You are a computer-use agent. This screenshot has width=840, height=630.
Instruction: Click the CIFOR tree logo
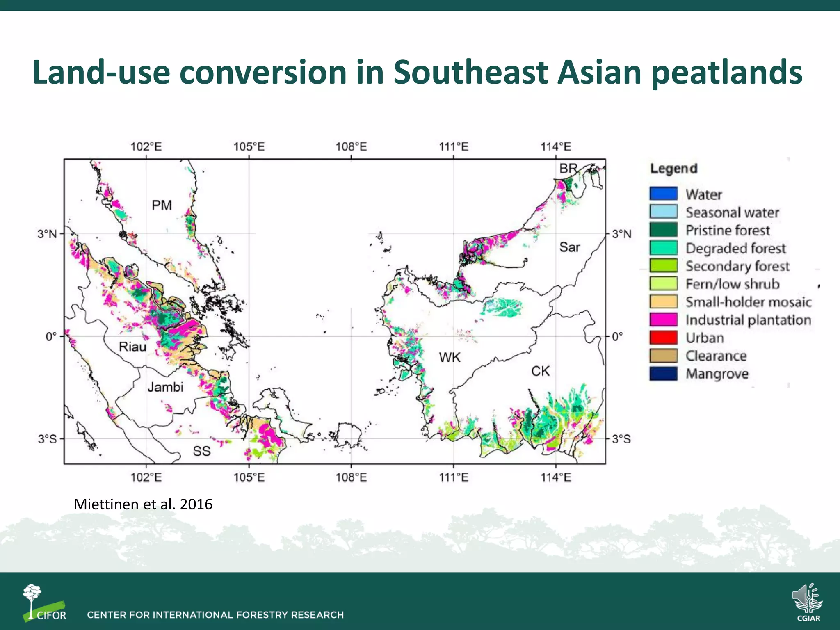pos(44,603)
